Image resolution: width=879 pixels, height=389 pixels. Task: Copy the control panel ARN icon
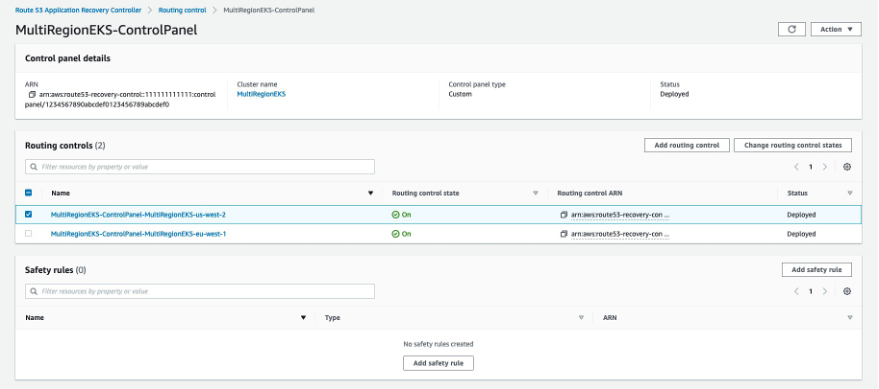point(33,95)
